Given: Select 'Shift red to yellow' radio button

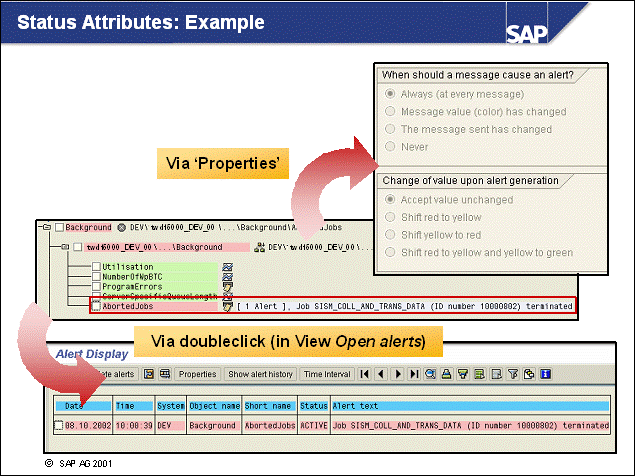Looking at the screenshot, I should [390, 217].
